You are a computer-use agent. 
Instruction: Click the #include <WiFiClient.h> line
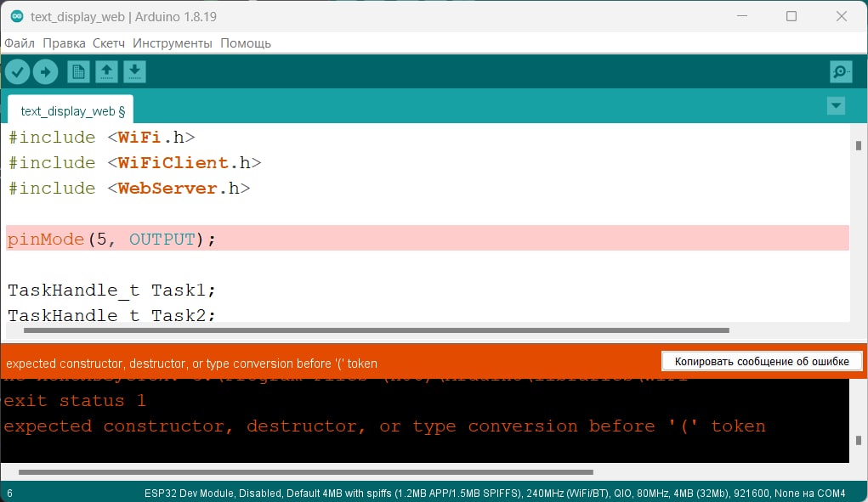click(134, 162)
